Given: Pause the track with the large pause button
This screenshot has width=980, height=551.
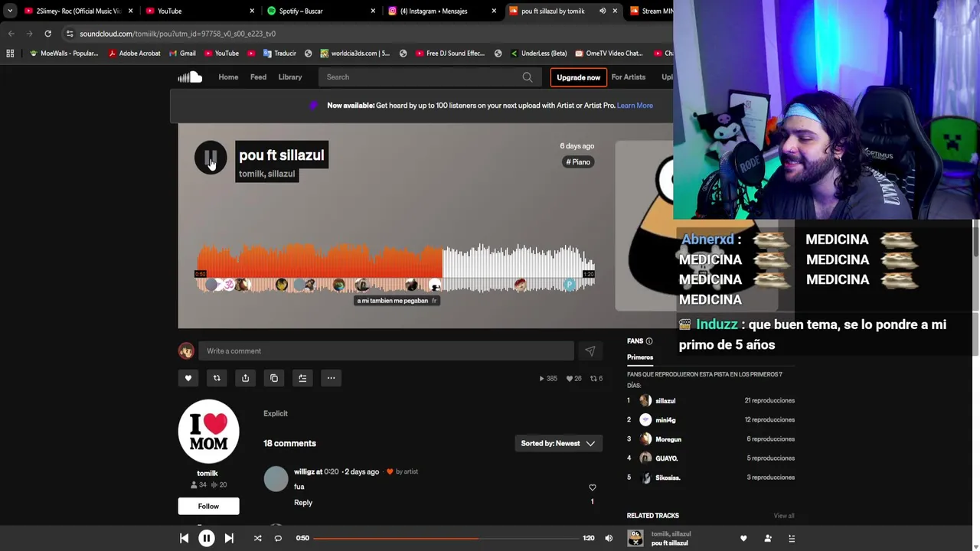Looking at the screenshot, I should [211, 158].
